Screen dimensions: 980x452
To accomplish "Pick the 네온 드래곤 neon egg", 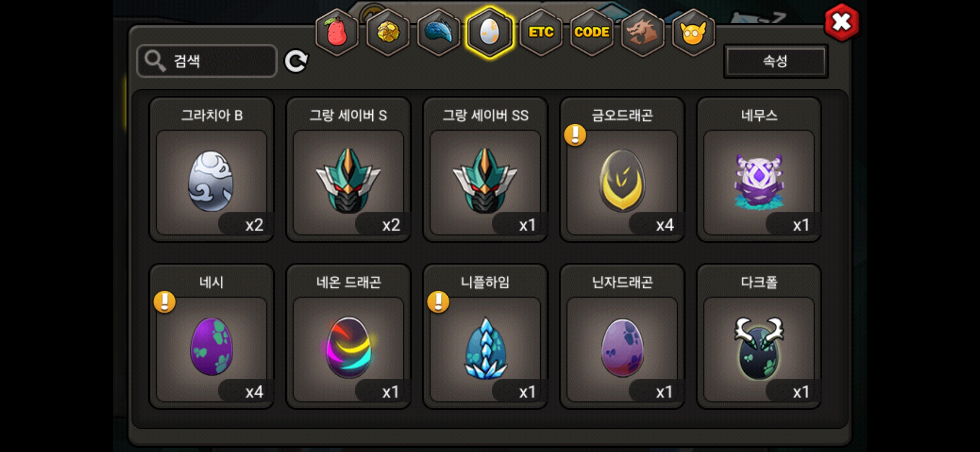I will pos(348,336).
